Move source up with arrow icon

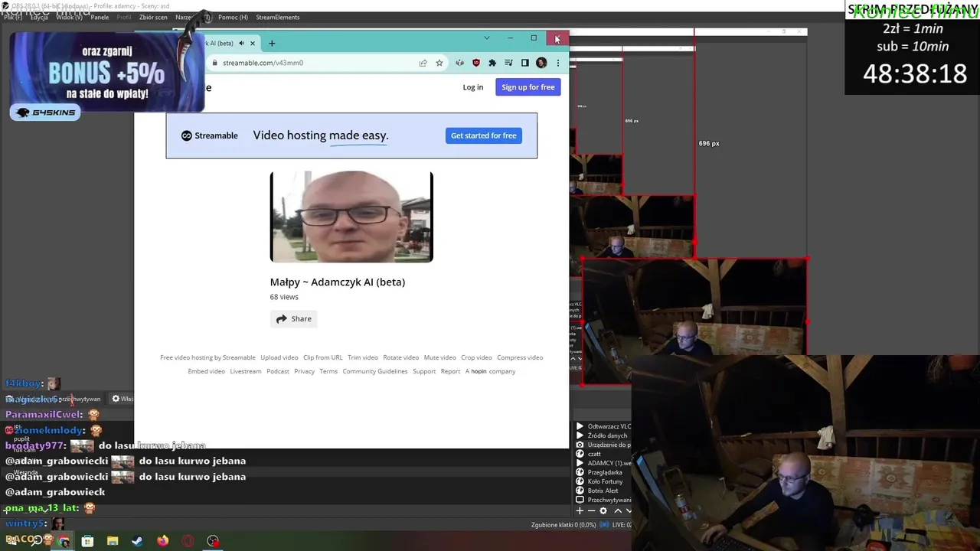click(x=618, y=510)
